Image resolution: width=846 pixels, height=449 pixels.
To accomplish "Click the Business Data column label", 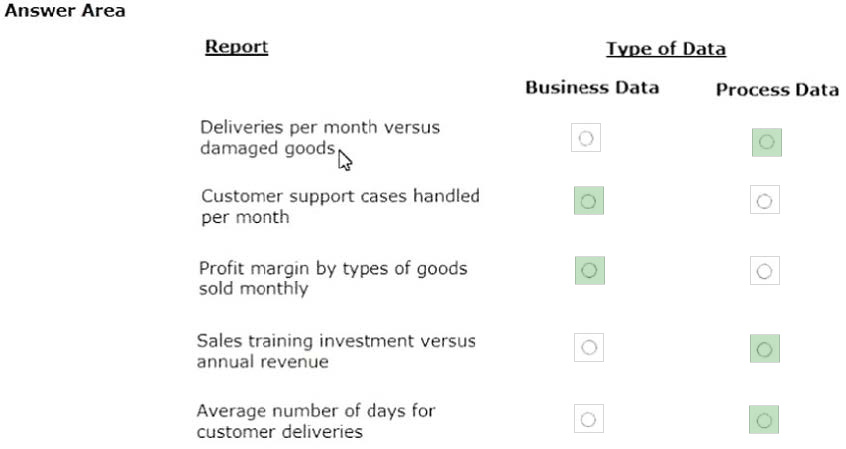I will pos(592,88).
